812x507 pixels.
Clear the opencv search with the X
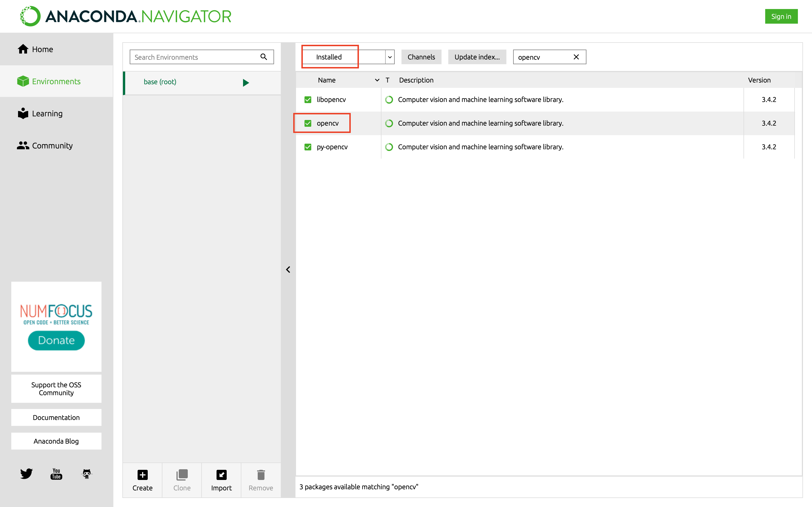(x=576, y=57)
